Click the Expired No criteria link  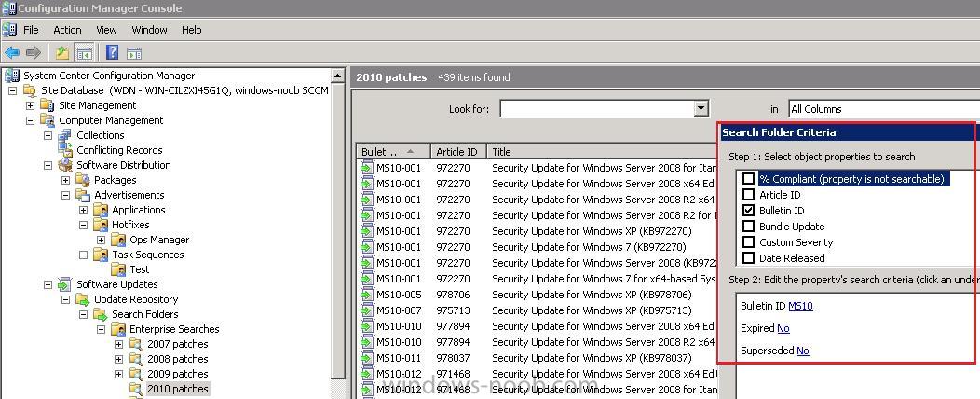pos(783,328)
